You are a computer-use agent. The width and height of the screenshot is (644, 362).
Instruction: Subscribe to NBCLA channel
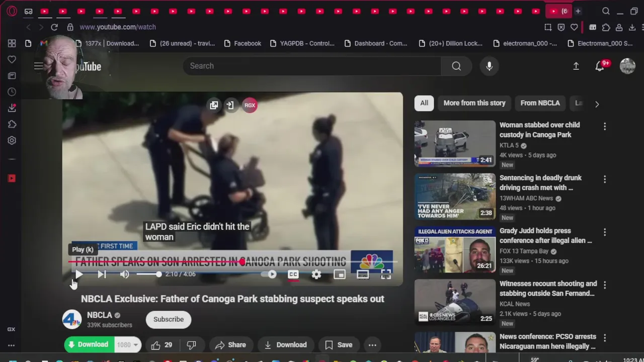169,319
